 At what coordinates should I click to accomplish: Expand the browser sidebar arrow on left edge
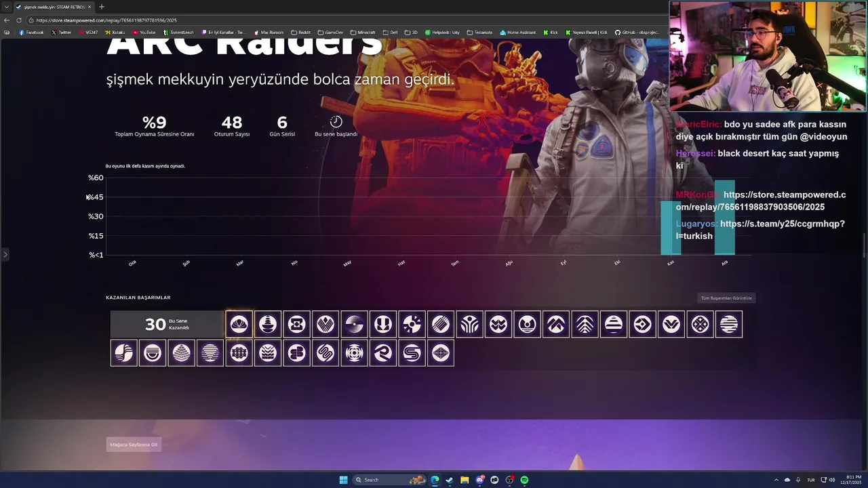coord(5,255)
